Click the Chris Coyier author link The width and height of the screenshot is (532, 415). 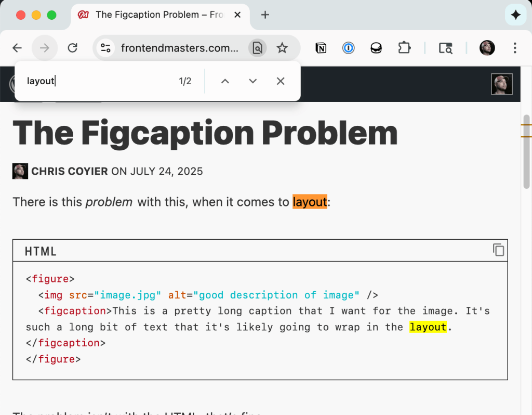[70, 171]
